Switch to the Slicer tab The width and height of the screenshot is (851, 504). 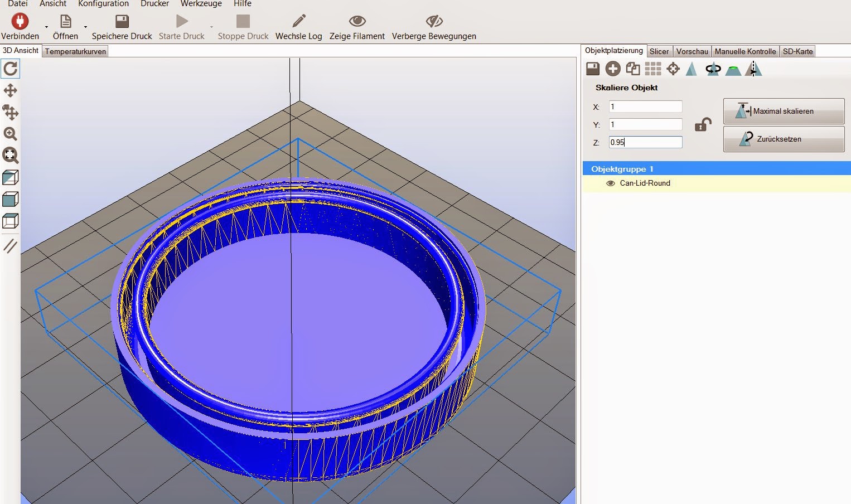pos(659,51)
